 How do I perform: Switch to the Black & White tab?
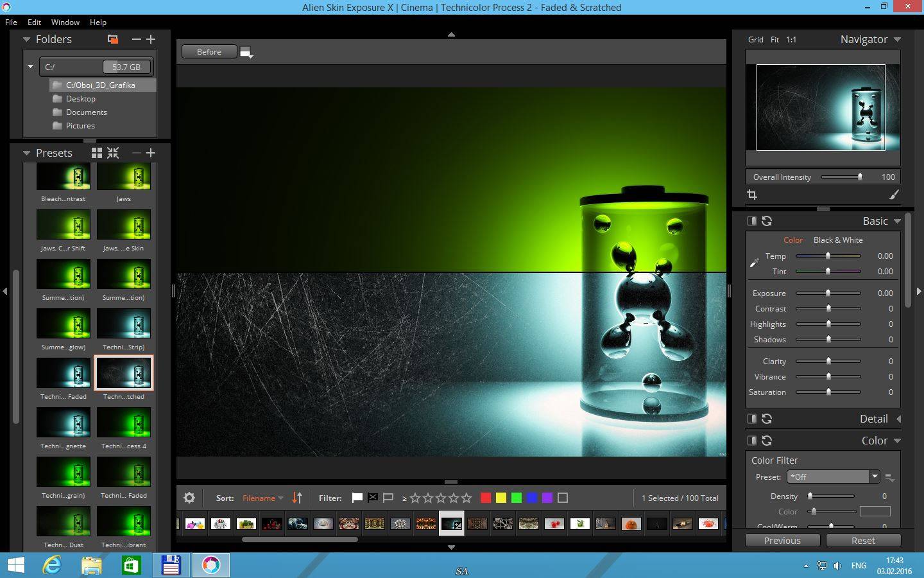[x=838, y=240]
